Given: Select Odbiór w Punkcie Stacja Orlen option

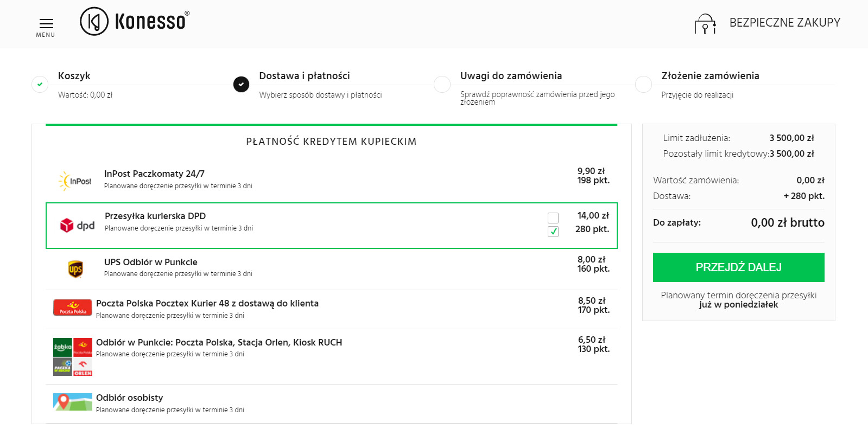Looking at the screenshot, I should (x=219, y=342).
